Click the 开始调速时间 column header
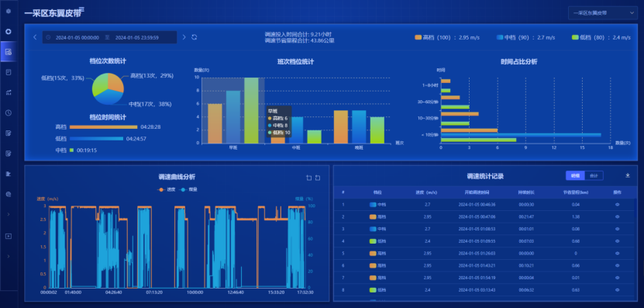Image resolution: width=644 pixels, height=308 pixels. (x=477, y=192)
